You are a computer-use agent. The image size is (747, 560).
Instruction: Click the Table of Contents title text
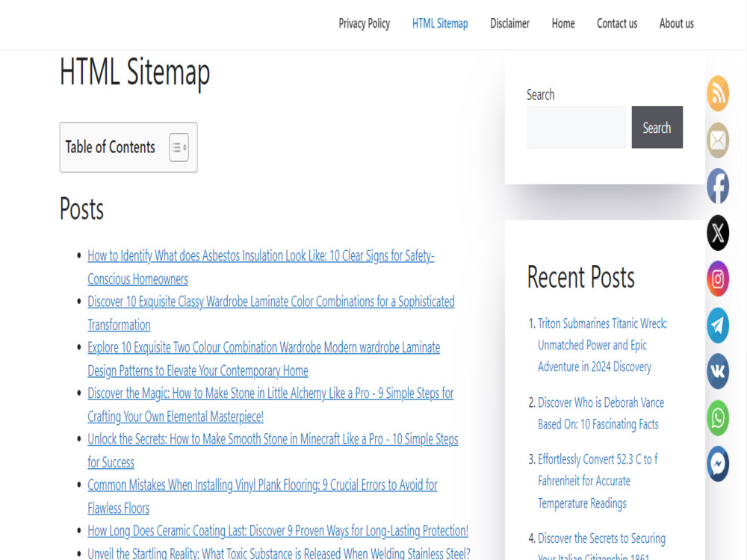pyautogui.click(x=110, y=147)
